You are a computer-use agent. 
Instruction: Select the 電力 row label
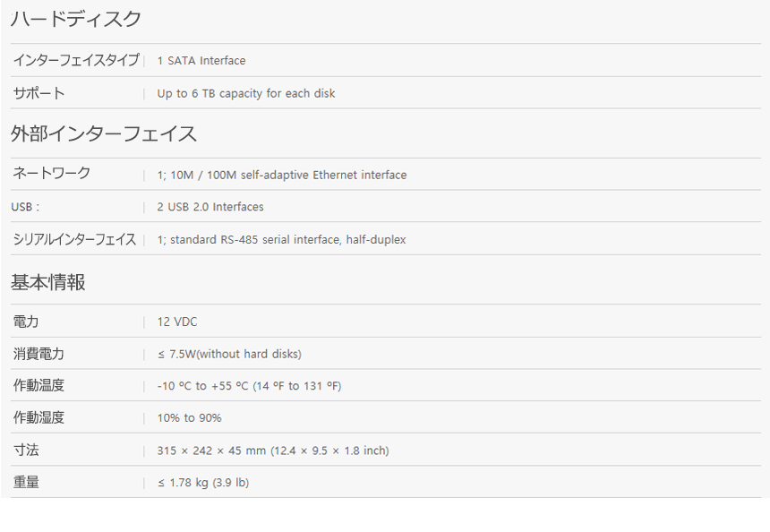click(x=26, y=322)
